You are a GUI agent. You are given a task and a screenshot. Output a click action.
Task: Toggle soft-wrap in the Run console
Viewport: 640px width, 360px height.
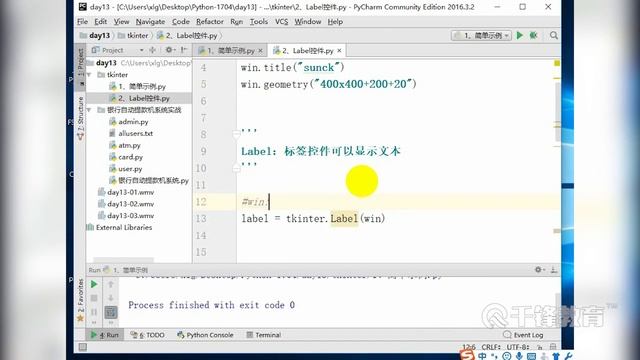111,312
